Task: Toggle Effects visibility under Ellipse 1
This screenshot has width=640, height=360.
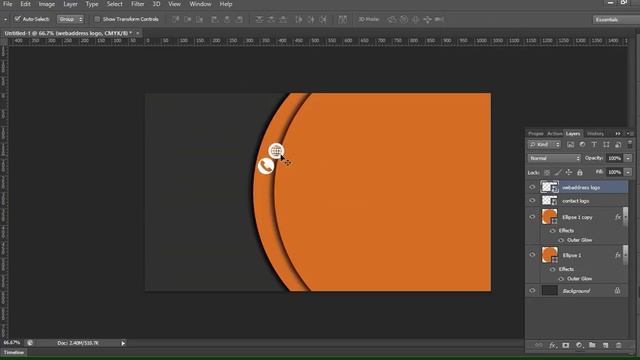Action: tap(553, 269)
